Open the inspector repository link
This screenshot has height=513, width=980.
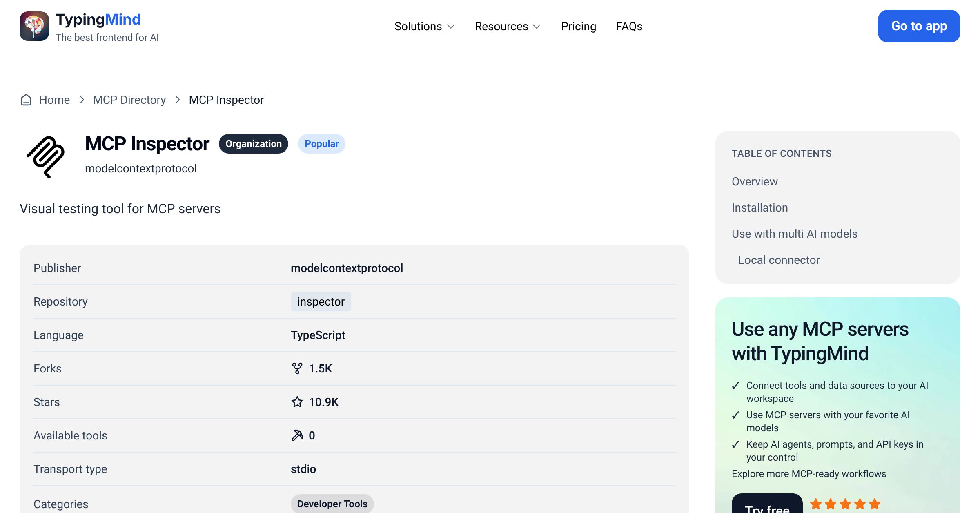[321, 301]
